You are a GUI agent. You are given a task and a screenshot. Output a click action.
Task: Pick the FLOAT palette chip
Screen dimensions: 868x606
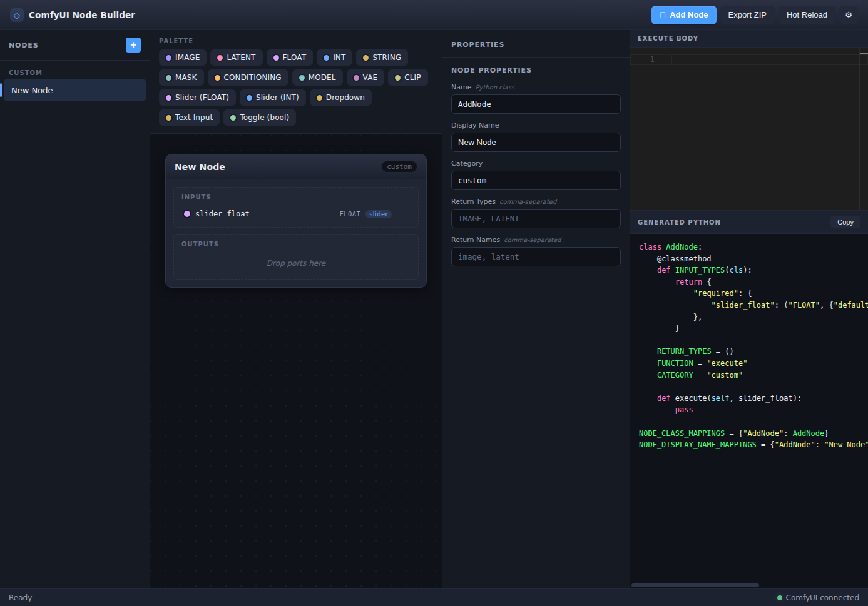tap(290, 58)
